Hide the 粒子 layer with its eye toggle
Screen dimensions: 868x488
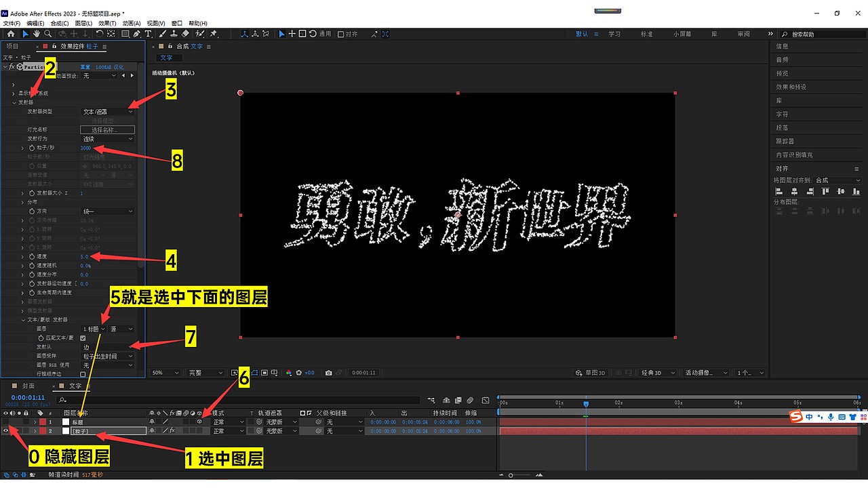pos(6,431)
